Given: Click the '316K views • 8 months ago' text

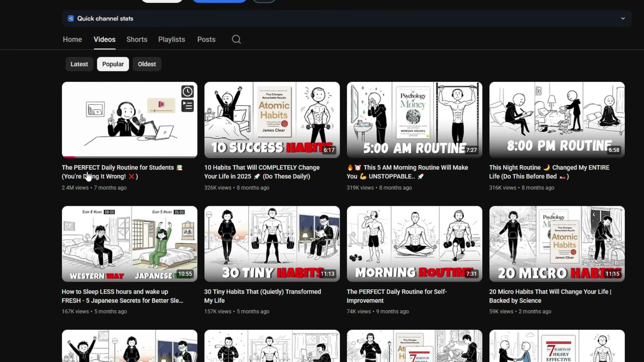Looking at the screenshot, I should pos(522,188).
